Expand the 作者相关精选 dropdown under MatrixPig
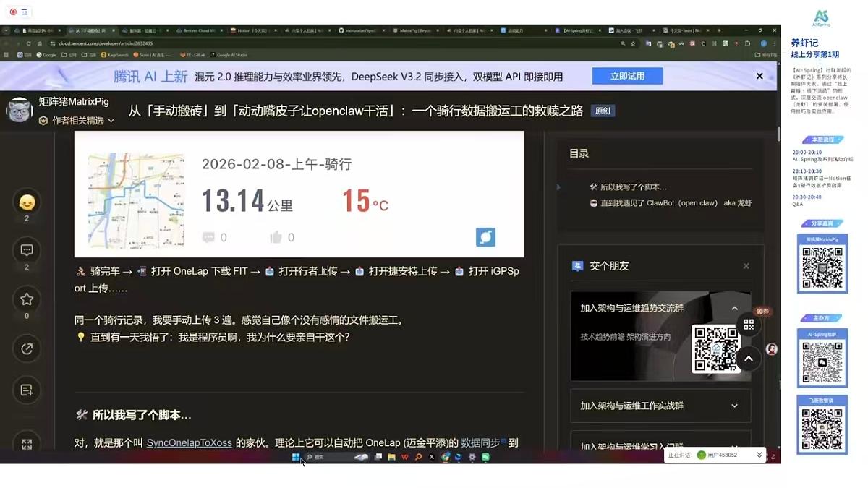Screen dimensions: 868x488 [x=80, y=121]
